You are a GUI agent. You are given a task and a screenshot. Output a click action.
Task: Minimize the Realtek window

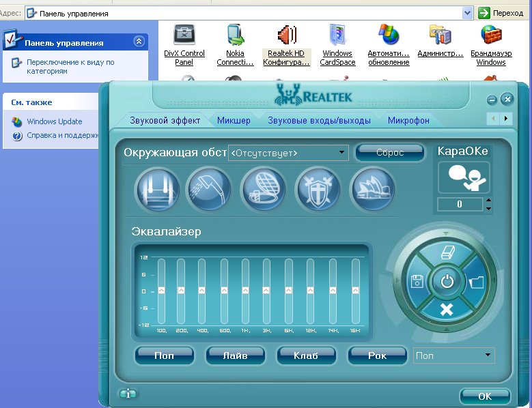pyautogui.click(x=492, y=100)
